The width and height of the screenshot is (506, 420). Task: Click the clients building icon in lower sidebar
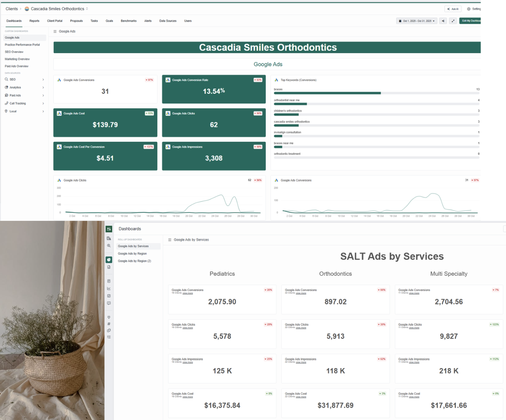click(109, 238)
